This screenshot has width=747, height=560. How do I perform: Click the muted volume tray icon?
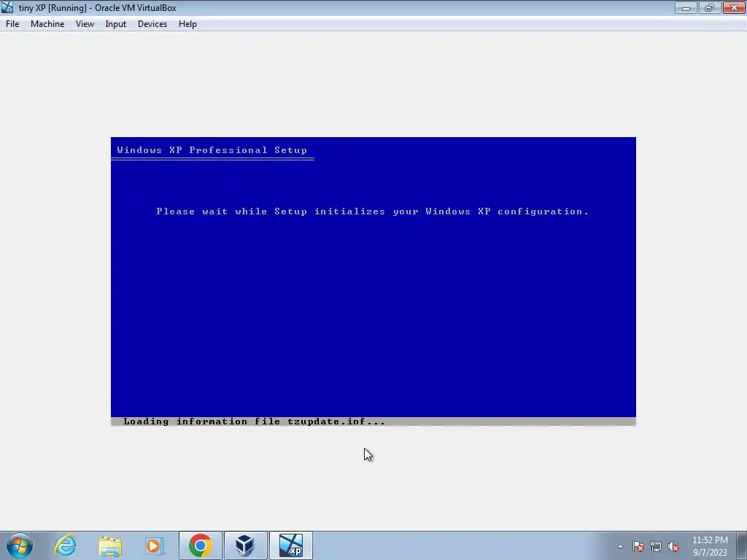[673, 546]
